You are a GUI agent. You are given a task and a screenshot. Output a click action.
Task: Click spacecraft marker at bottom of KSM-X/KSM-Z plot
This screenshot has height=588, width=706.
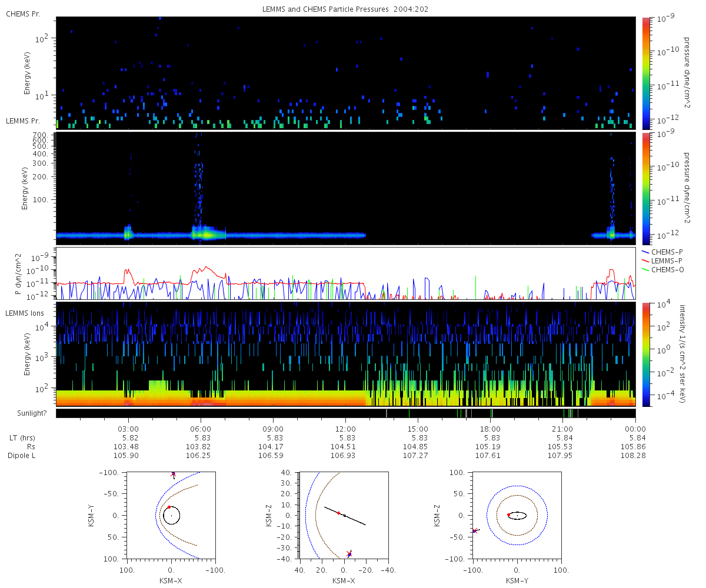(349, 553)
